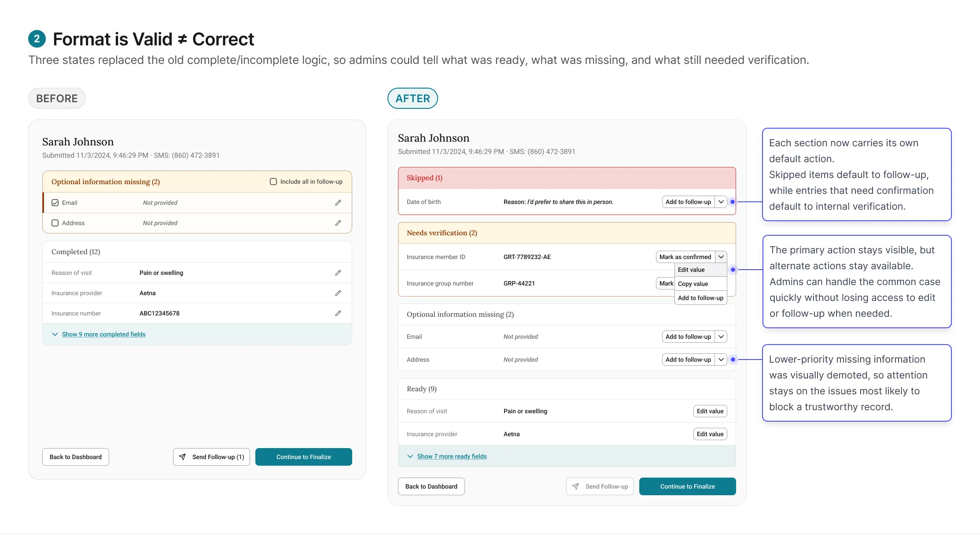Click the blue annotation dot beside Address follow-up
The image size is (980, 534).
coord(733,360)
